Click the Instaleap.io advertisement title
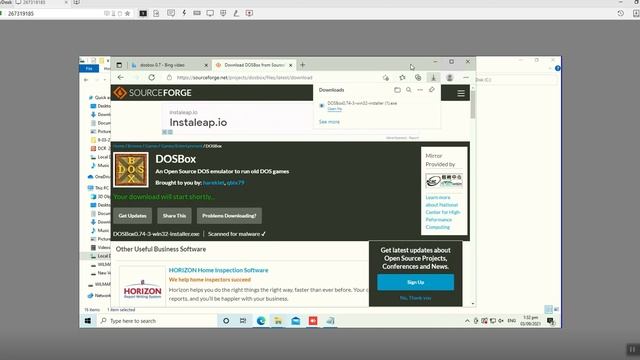Viewport: 640px width, 360px height. pyautogui.click(x=198, y=122)
